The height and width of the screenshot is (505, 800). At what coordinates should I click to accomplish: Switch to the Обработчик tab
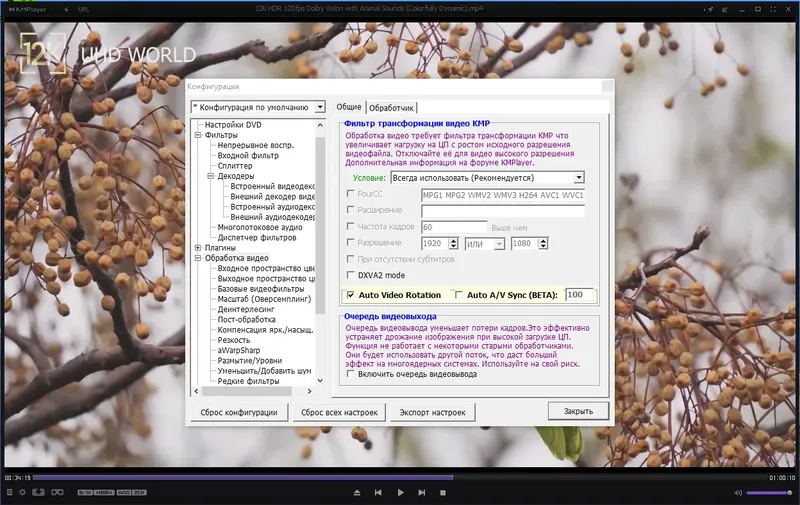pyautogui.click(x=391, y=108)
